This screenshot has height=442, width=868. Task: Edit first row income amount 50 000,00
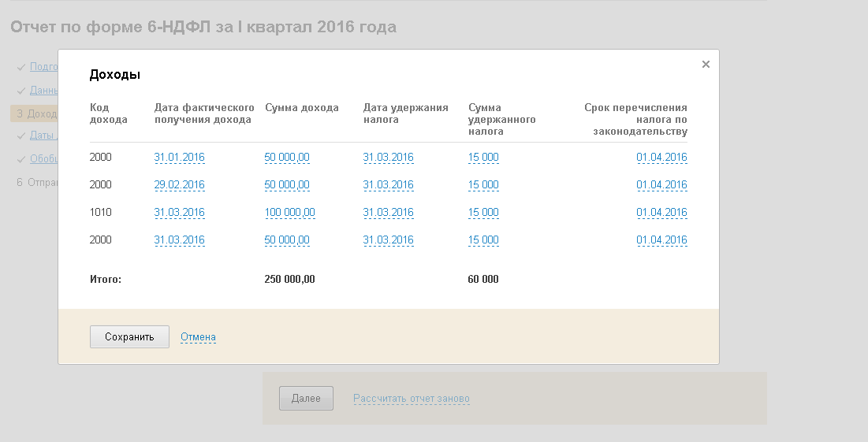(287, 158)
